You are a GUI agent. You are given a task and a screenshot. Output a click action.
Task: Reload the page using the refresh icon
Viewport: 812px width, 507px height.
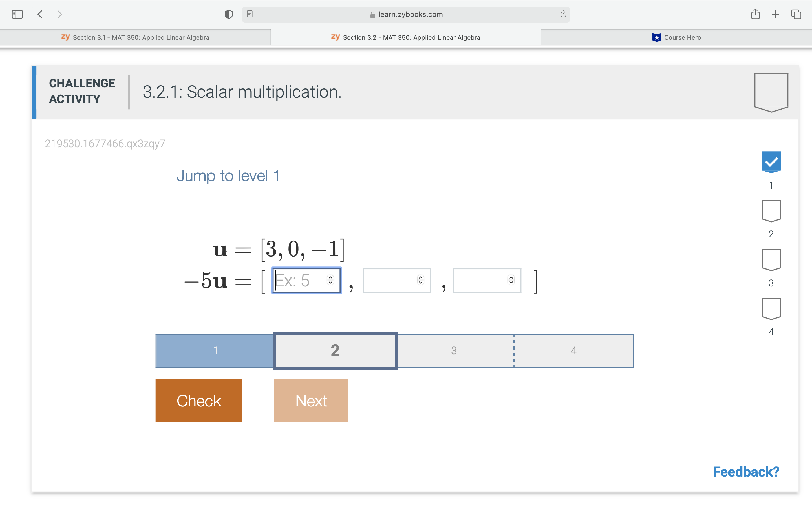pos(562,14)
